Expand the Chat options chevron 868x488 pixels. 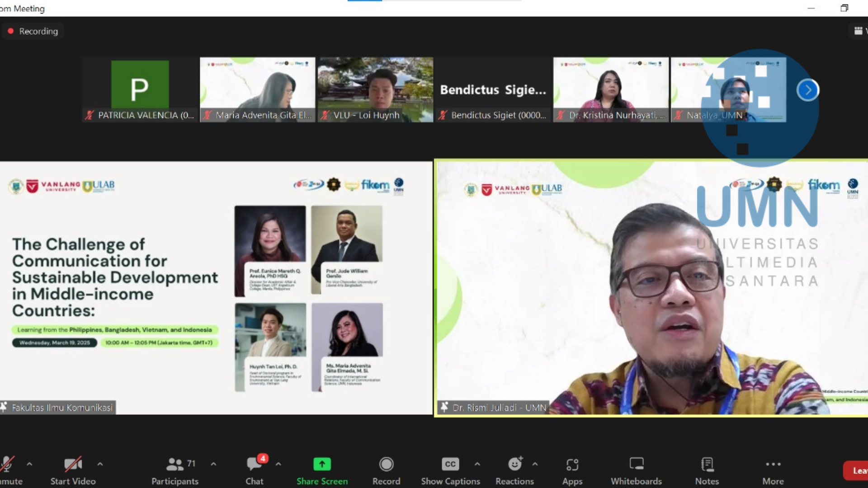coord(278,464)
